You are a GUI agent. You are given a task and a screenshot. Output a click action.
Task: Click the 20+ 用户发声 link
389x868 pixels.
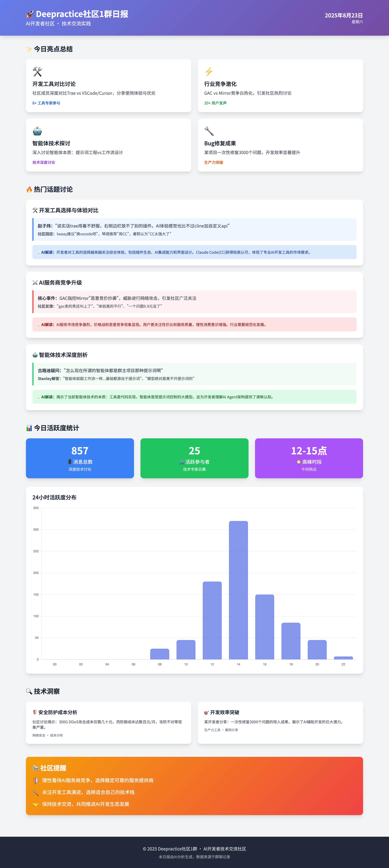(215, 103)
